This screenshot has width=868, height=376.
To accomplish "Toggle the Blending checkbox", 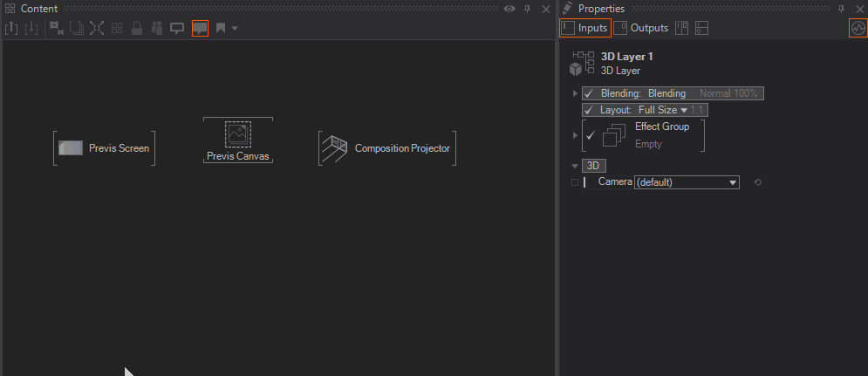I will [589, 93].
